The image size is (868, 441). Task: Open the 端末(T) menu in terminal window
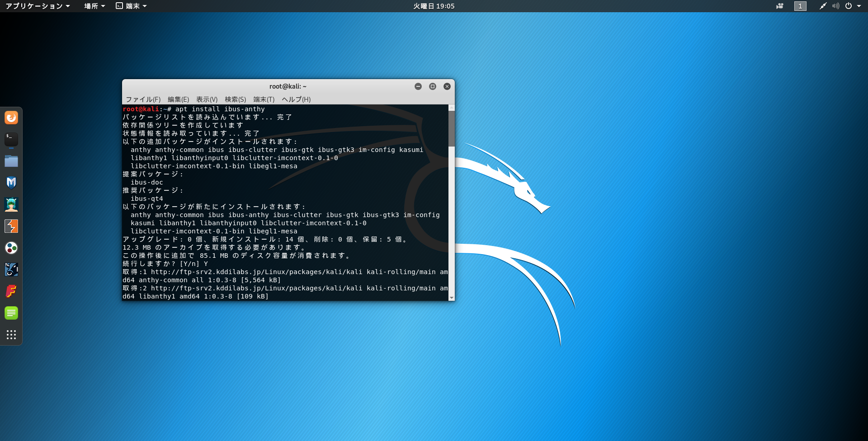264,100
